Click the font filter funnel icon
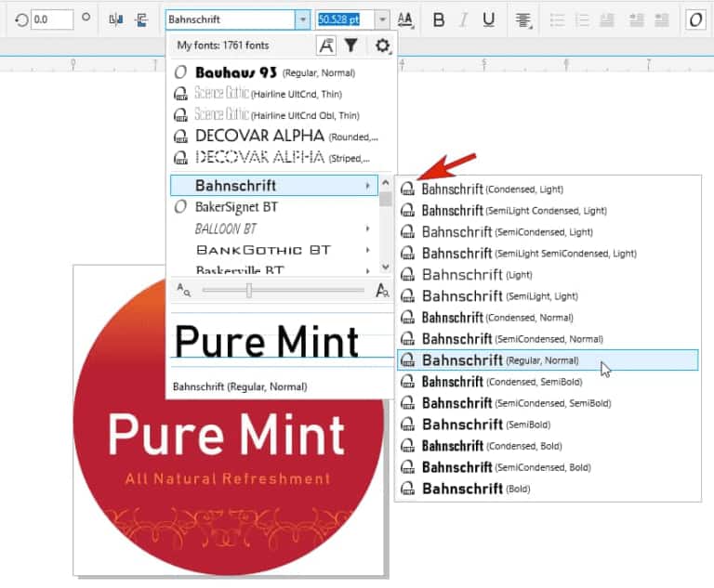 tap(350, 45)
